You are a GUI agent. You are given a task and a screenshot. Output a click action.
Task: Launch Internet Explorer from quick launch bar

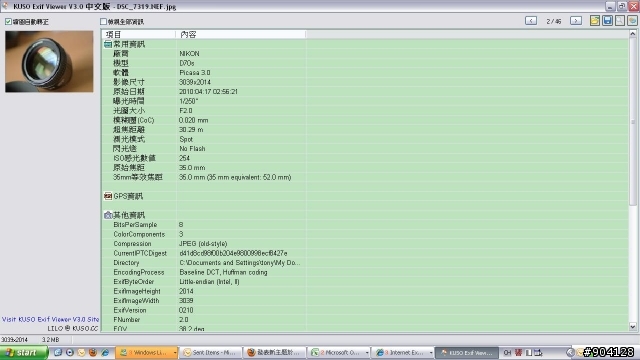point(105,352)
